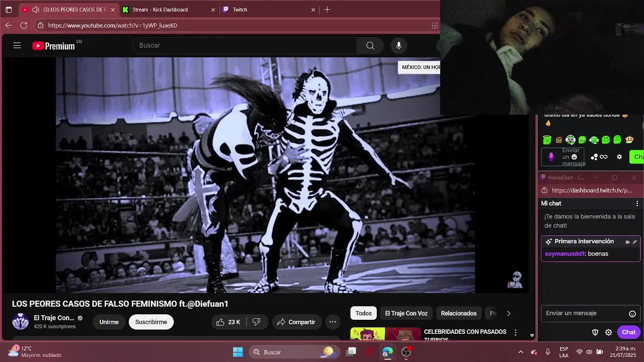Click the Compartir share button
Viewport: 644px width, 362px height.
[x=296, y=322]
